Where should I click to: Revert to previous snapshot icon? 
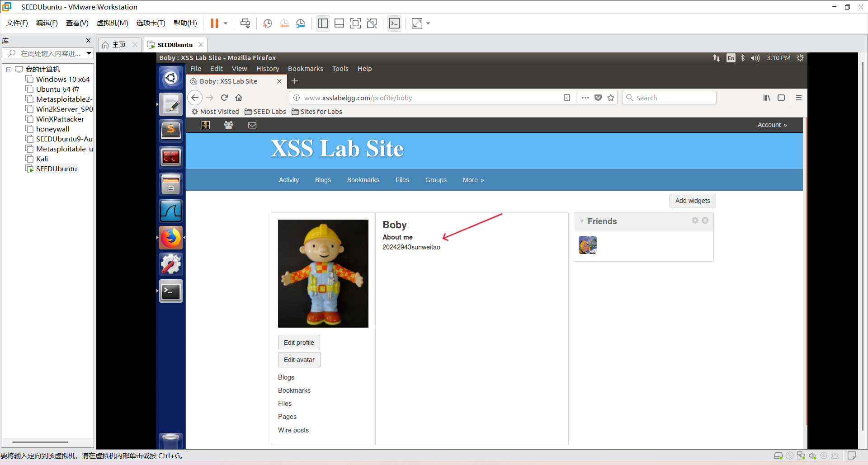pos(284,23)
